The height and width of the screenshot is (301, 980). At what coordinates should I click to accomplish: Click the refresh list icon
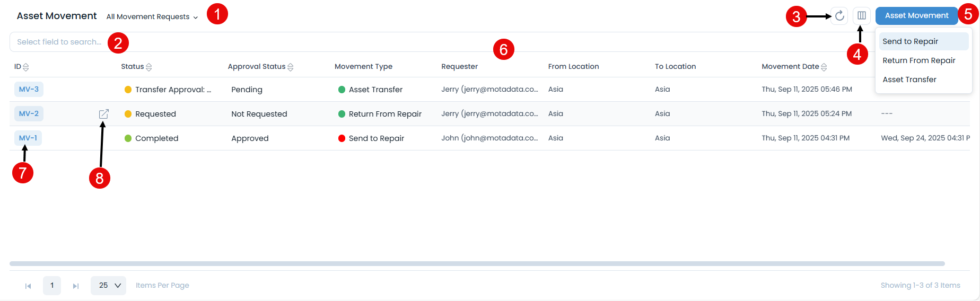[x=839, y=16]
